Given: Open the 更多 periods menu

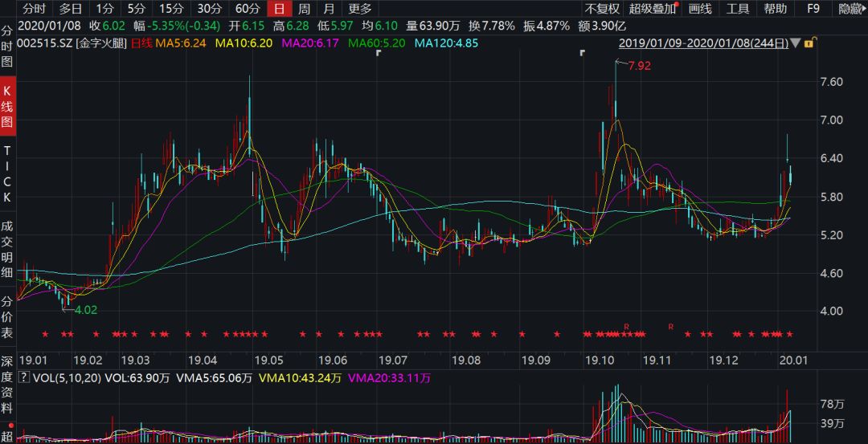Looking at the screenshot, I should tap(359, 9).
